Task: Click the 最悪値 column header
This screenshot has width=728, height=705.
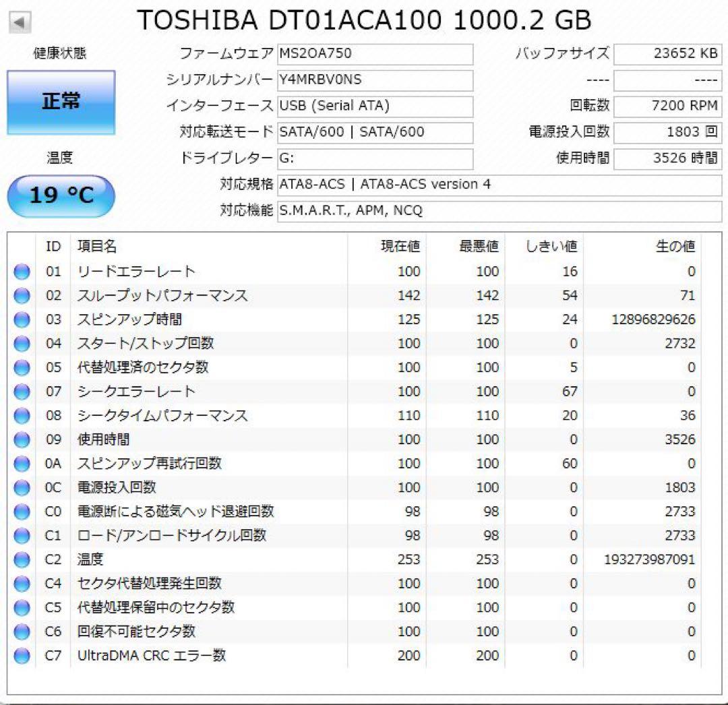Action: tap(479, 246)
